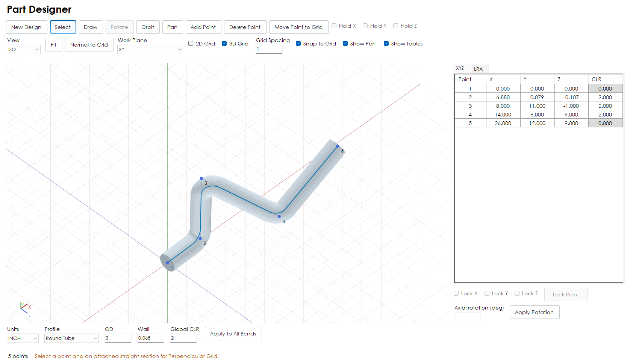
Task: Click the Wall thickness input field
Action: click(151, 338)
